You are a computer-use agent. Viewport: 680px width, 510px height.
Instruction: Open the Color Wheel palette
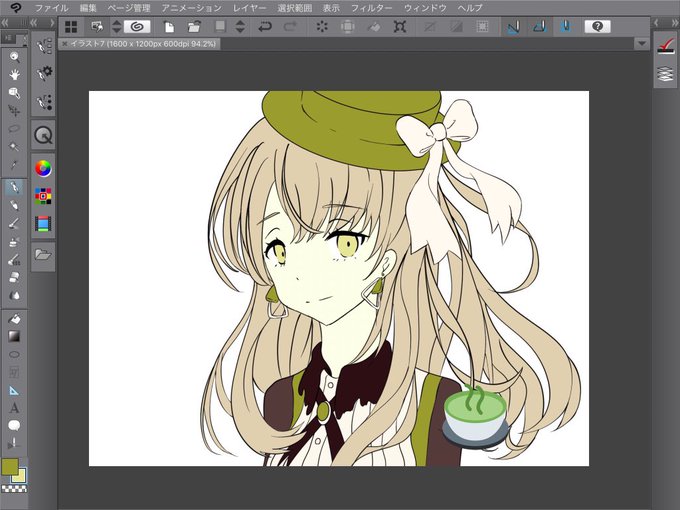(43, 168)
